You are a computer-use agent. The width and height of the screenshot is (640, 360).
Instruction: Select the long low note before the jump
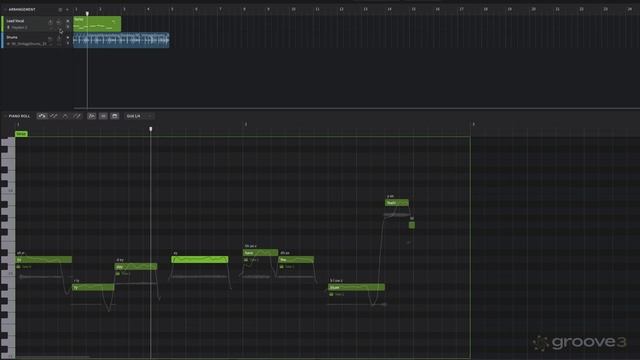pyautogui.click(x=357, y=287)
